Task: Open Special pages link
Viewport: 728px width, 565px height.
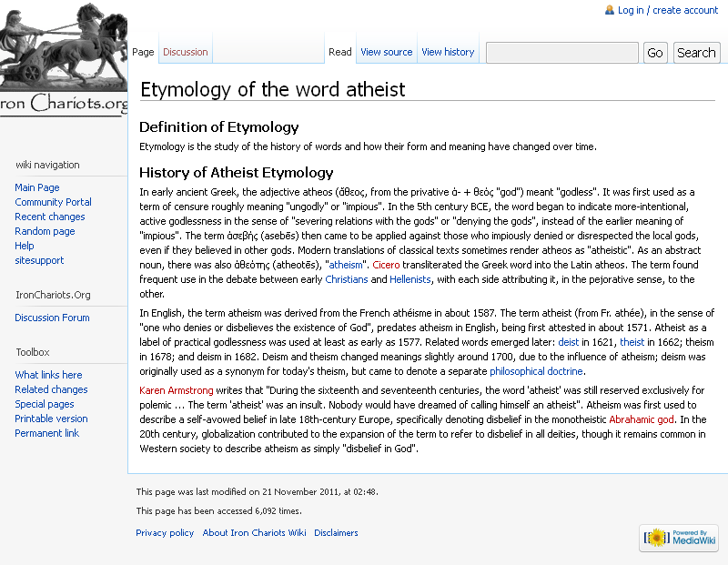Action: pyautogui.click(x=44, y=404)
